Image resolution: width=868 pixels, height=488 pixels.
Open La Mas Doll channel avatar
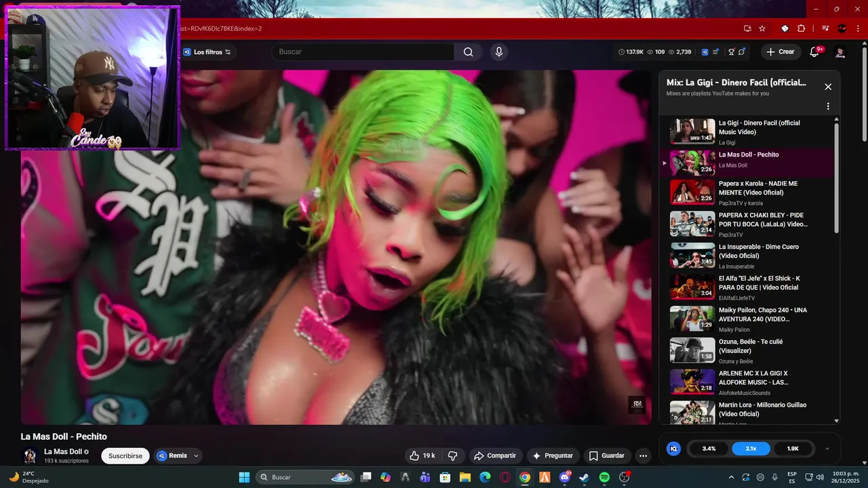click(30, 456)
